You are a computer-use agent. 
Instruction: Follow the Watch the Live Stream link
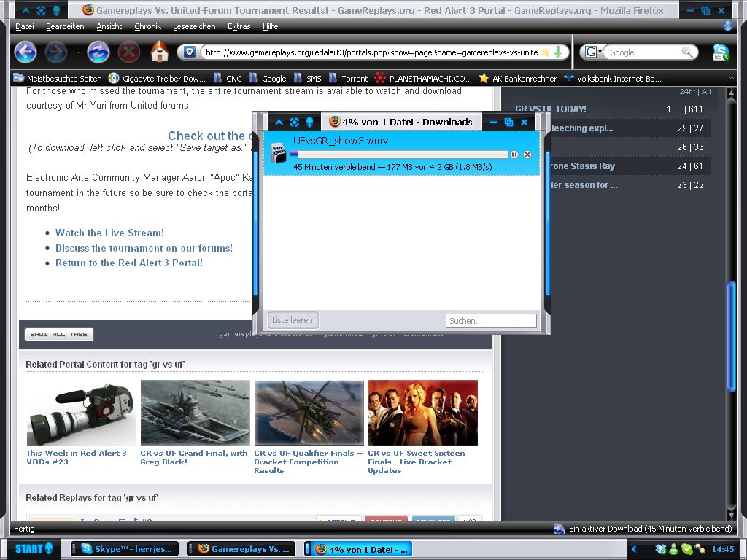109,233
